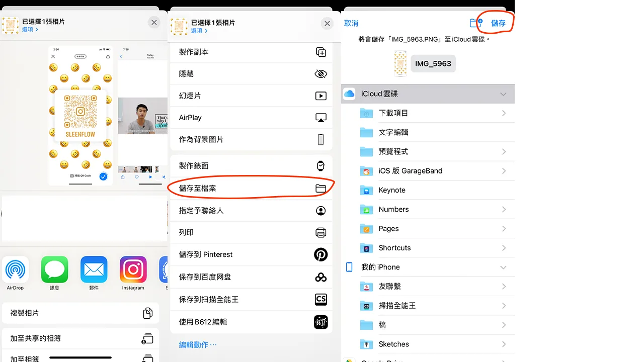The image size is (644, 362).
Task: Tap the watch icon beside 製作錶面
Action: click(320, 165)
